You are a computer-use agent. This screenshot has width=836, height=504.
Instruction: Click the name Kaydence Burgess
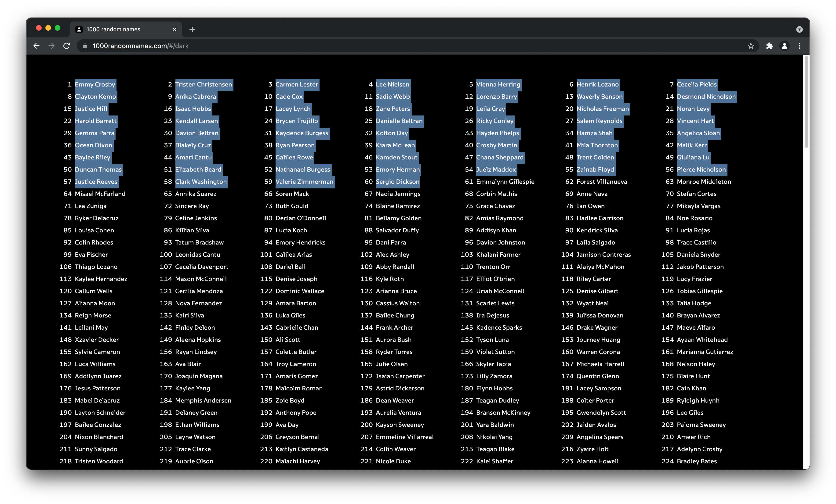point(302,133)
